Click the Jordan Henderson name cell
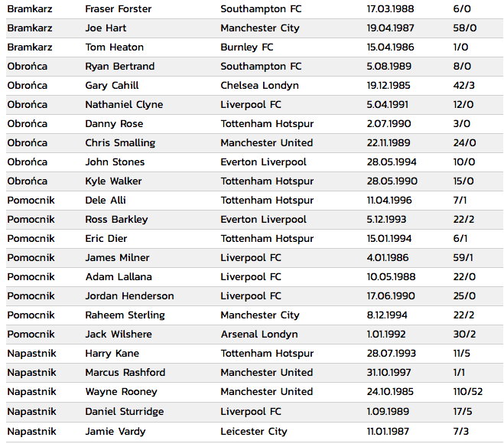Viewport: 504px width, 444px height. tap(129, 296)
